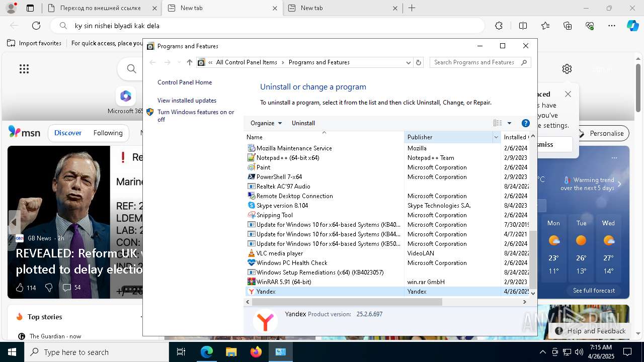Expand the view options dropdown arrow
The image size is (644, 362).
coord(509,123)
